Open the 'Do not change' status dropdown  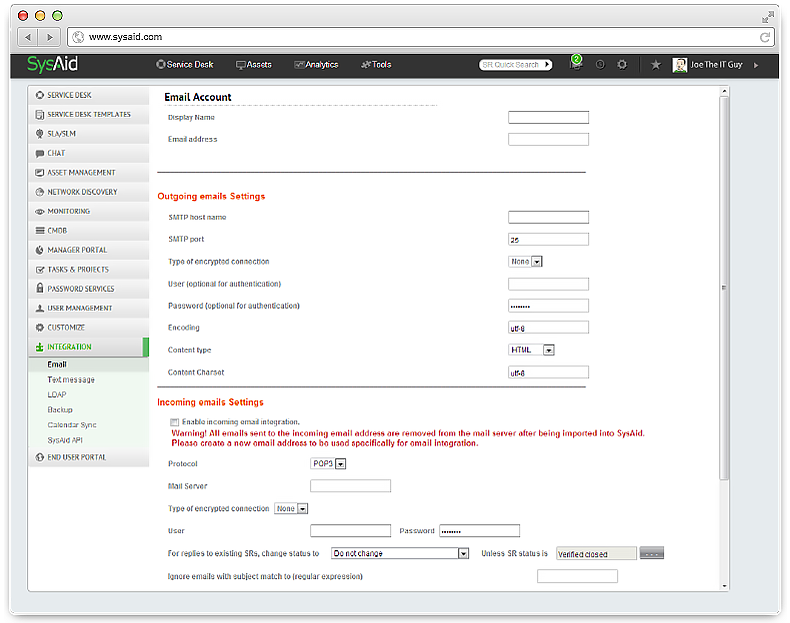click(x=400, y=553)
